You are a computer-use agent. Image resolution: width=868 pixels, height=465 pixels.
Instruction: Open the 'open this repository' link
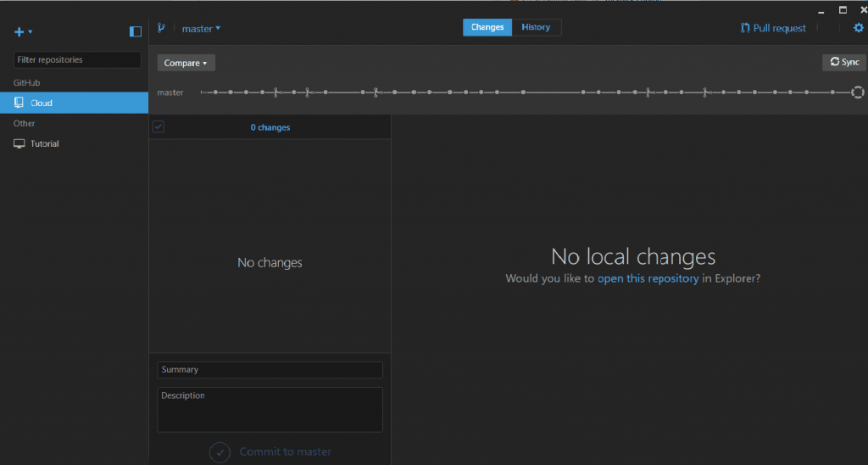648,278
